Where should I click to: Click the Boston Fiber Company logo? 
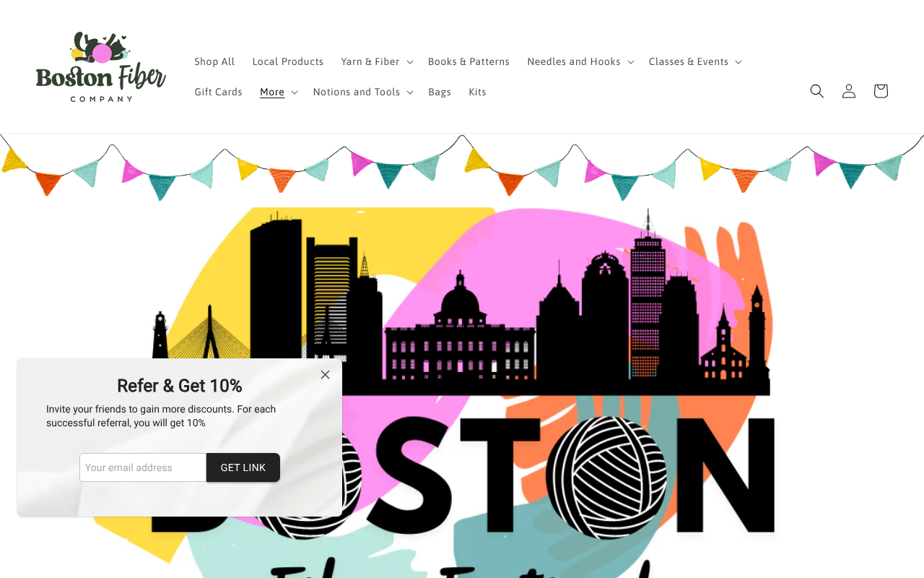click(101, 67)
